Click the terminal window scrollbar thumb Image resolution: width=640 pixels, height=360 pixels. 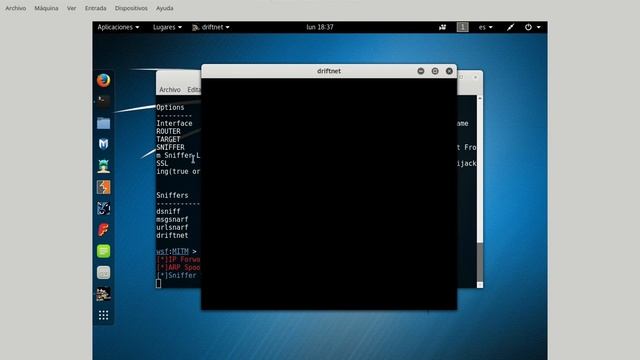coord(480,262)
